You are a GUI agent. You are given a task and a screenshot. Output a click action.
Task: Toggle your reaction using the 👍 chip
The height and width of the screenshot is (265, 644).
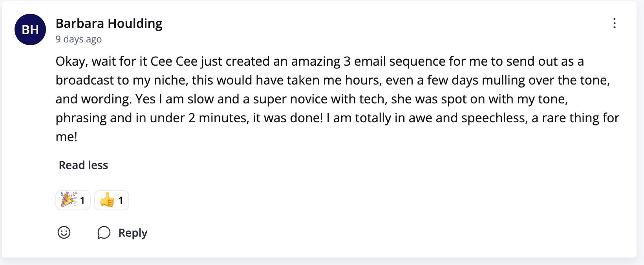coord(111,200)
